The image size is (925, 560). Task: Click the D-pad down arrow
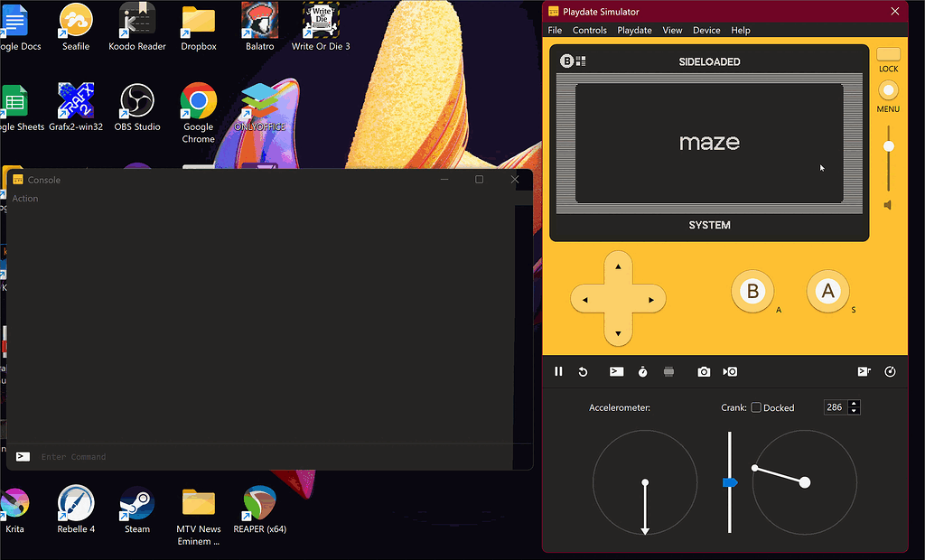[x=618, y=333]
